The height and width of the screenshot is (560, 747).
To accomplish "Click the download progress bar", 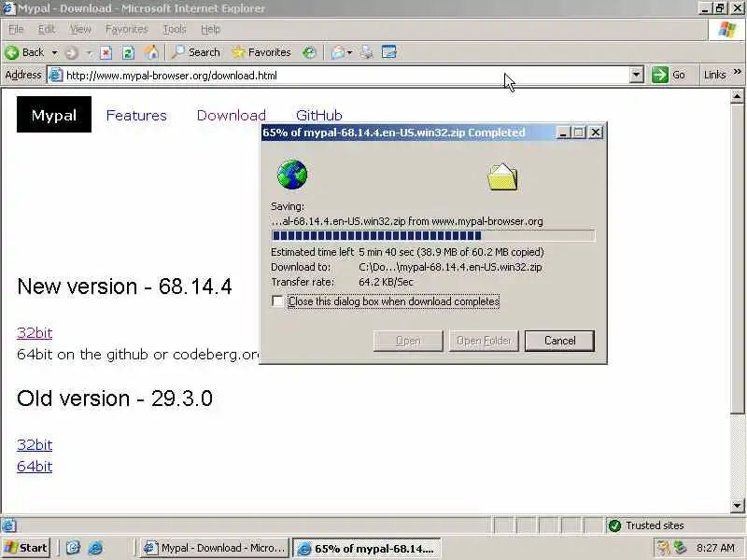I will point(433,235).
